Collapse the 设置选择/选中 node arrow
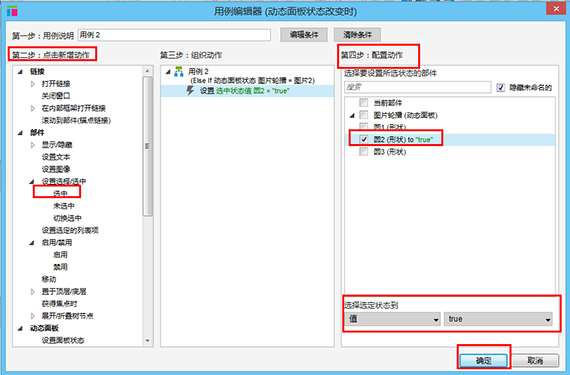Viewport: 570px width, 375px height. click(32, 181)
